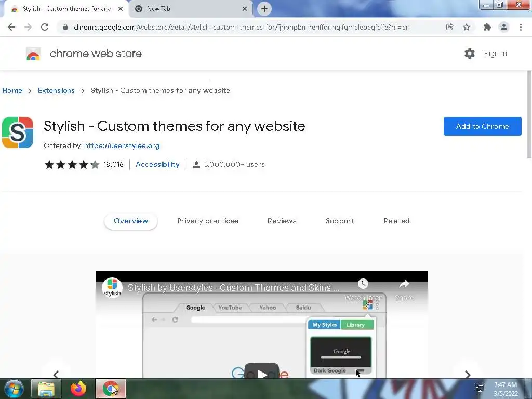Open web store settings gear
The width and height of the screenshot is (532, 399).
coord(470,54)
